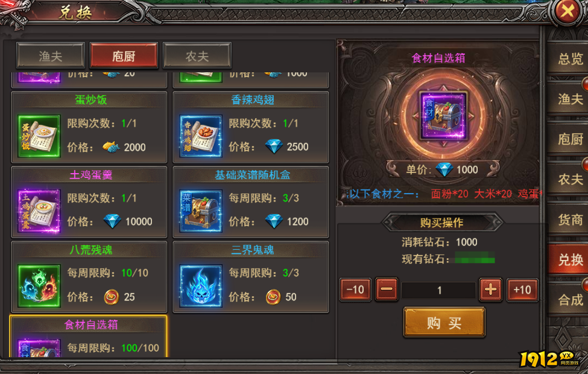
Task: Open the 庖厨 exchange tab
Action: (x=124, y=56)
